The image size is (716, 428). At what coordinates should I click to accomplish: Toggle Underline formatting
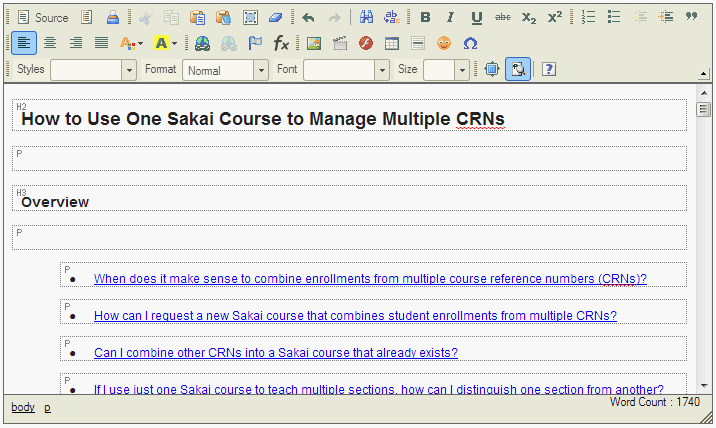point(477,18)
